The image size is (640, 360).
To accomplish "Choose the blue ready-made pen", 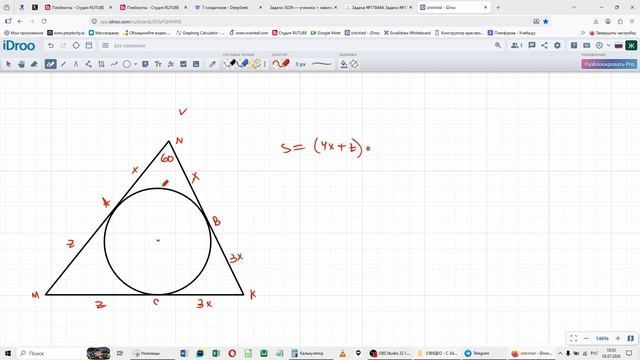I will (242, 64).
